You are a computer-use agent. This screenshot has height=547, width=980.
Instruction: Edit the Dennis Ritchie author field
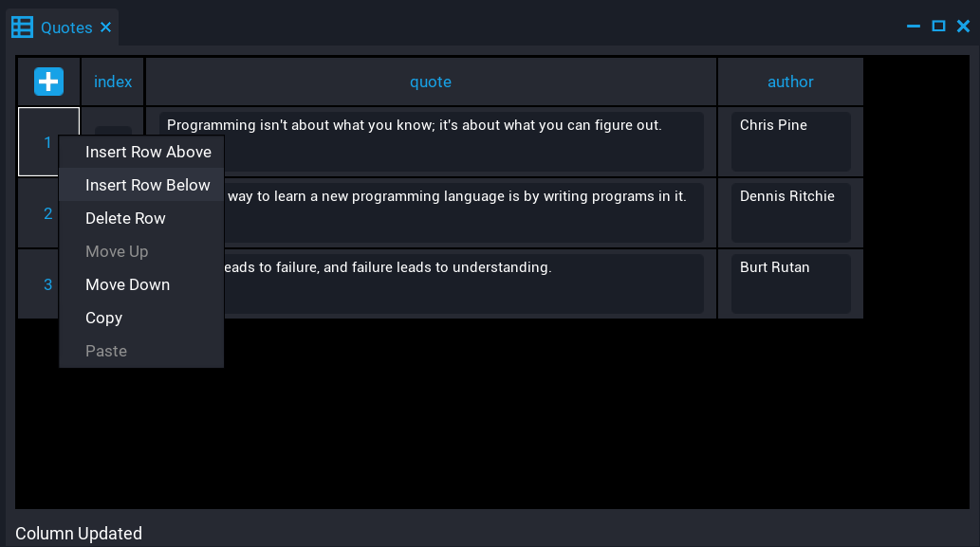click(790, 212)
